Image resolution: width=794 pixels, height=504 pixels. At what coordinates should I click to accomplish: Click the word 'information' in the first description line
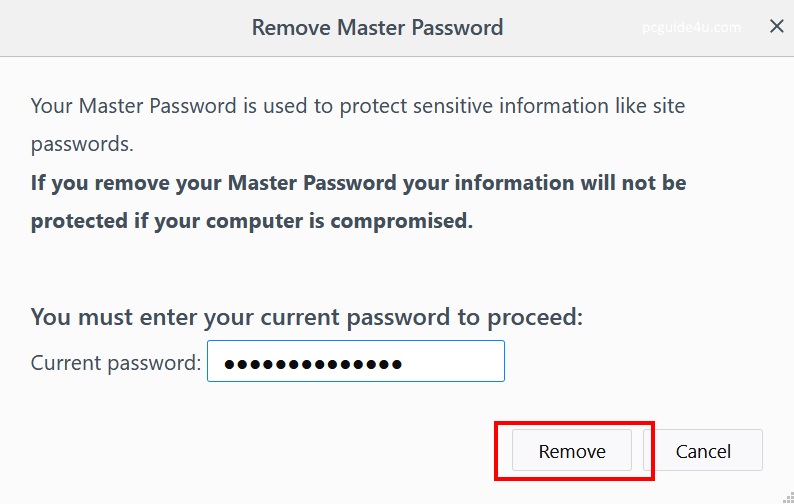coord(548,105)
